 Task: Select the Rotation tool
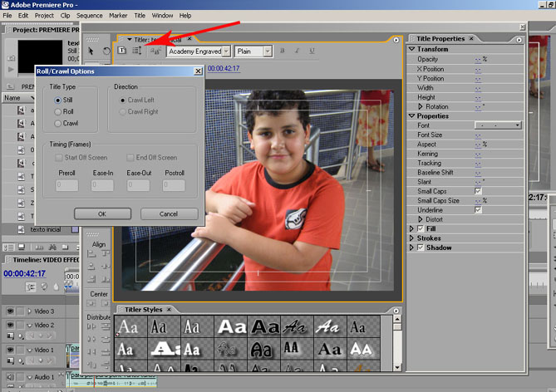(x=106, y=51)
